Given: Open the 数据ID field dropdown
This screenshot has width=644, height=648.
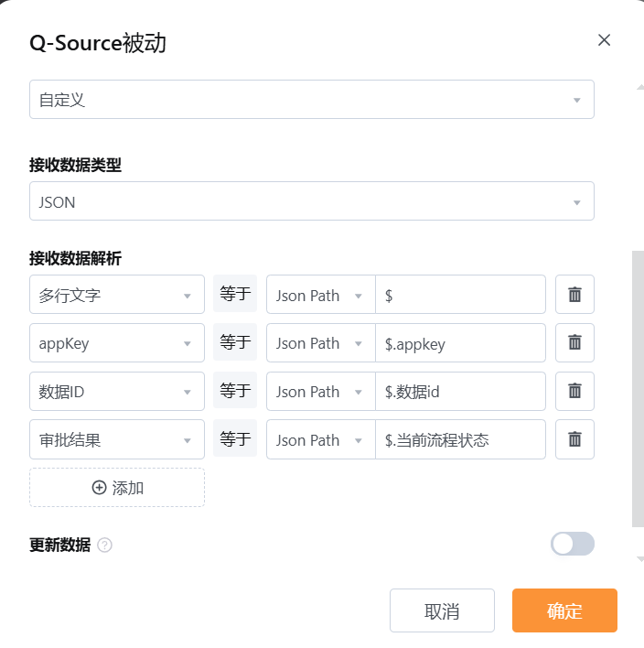Looking at the screenshot, I should point(117,391).
